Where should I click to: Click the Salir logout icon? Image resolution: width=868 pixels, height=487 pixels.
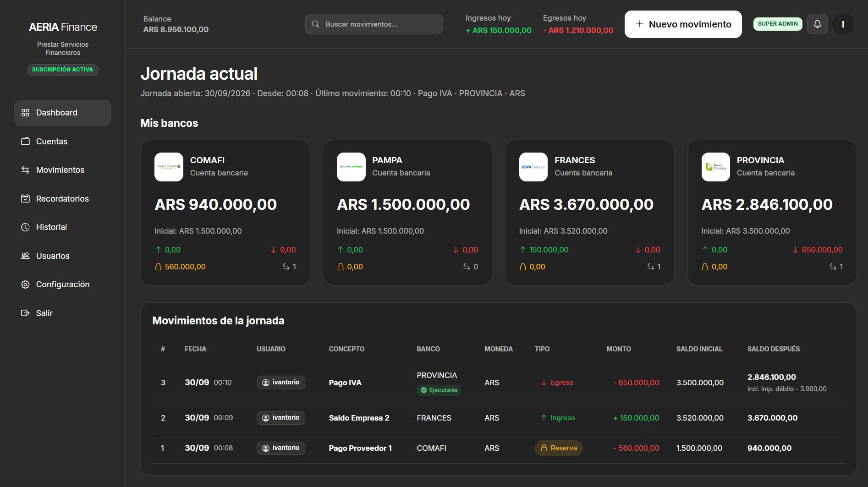(25, 313)
